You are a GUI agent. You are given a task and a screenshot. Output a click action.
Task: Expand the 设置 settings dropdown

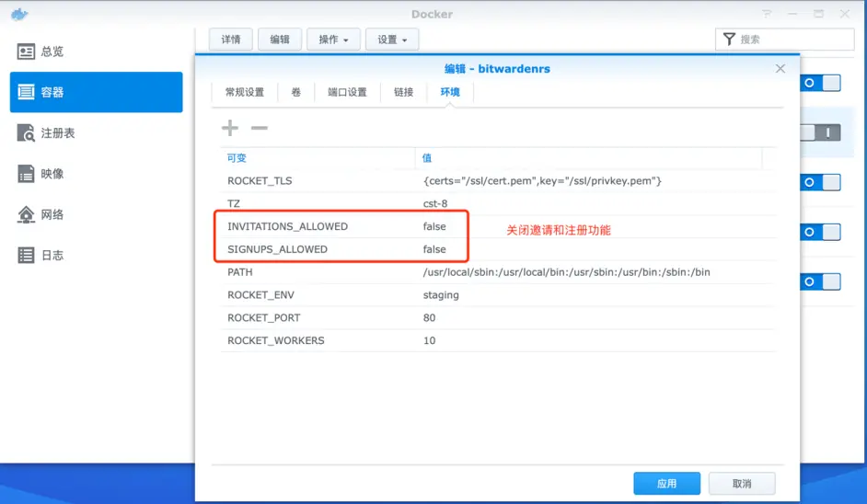(392, 40)
